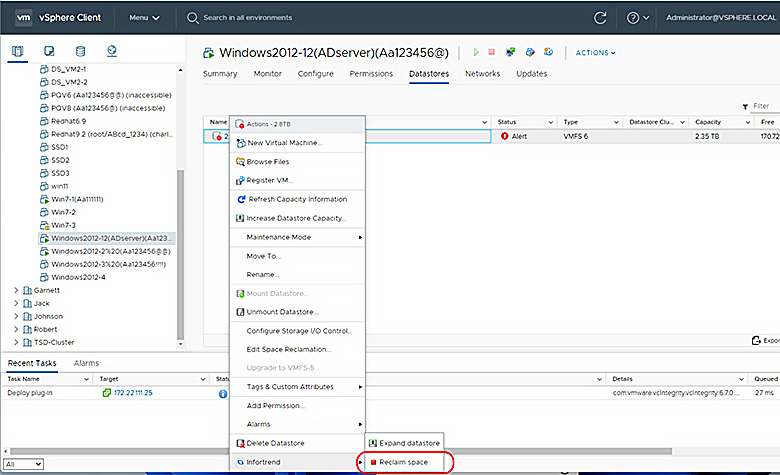Click the 172.22.111.25 target link
Viewport: 780px width, 475px height.
point(133,393)
